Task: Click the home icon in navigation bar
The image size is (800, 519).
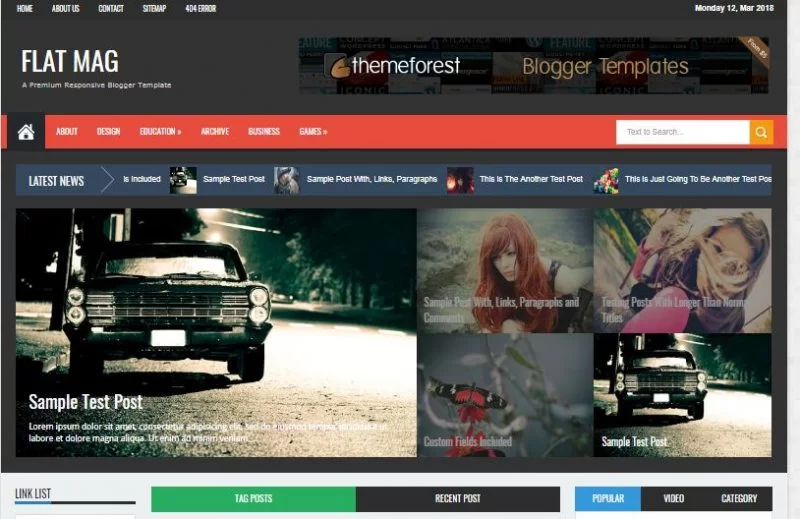Action: (x=26, y=132)
